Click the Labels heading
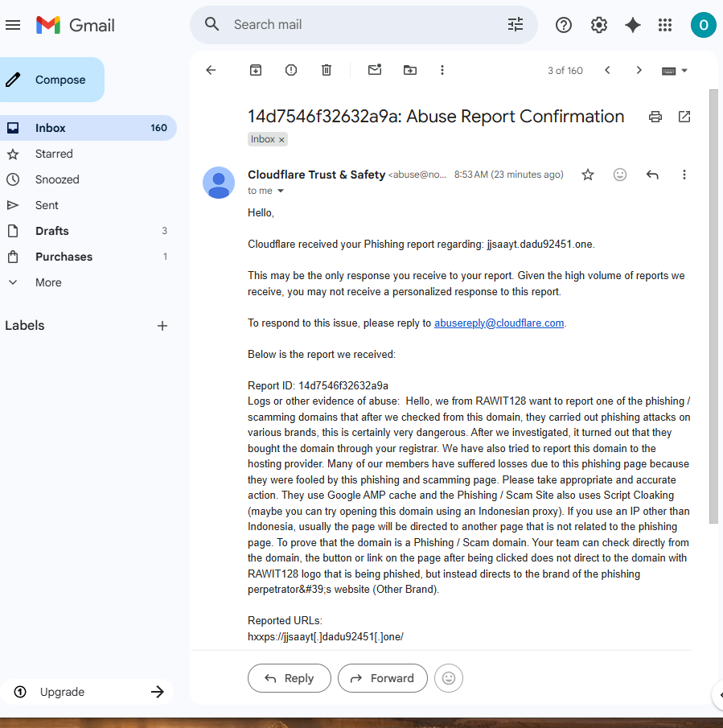This screenshot has width=723, height=728. pos(25,326)
